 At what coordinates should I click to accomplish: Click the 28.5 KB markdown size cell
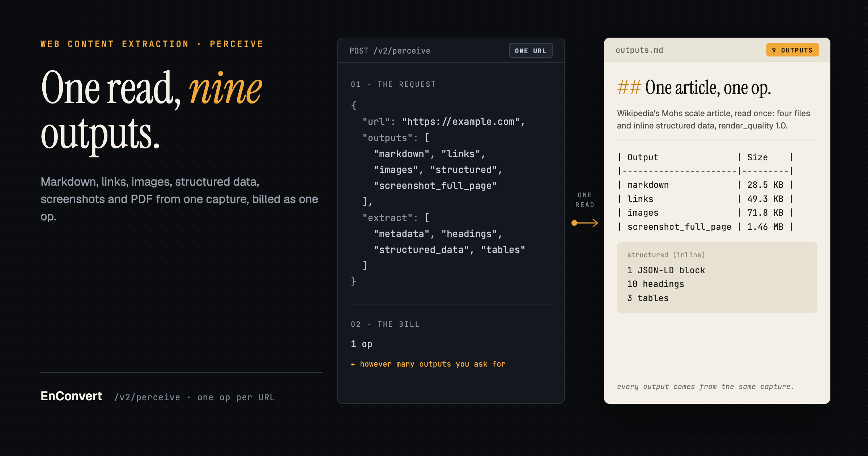point(765,185)
